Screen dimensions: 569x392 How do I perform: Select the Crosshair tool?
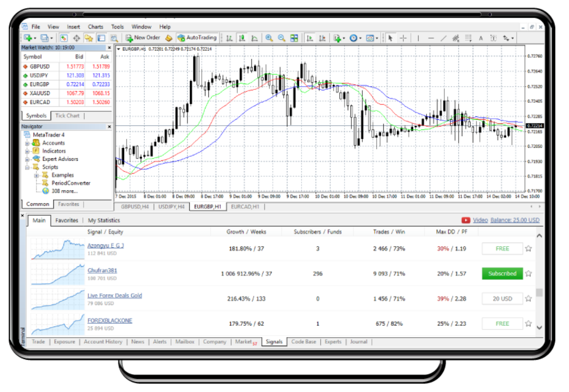[403, 38]
